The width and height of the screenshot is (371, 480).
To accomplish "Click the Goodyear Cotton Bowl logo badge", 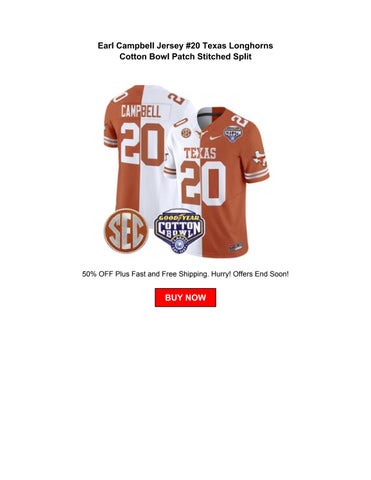I will (180, 232).
